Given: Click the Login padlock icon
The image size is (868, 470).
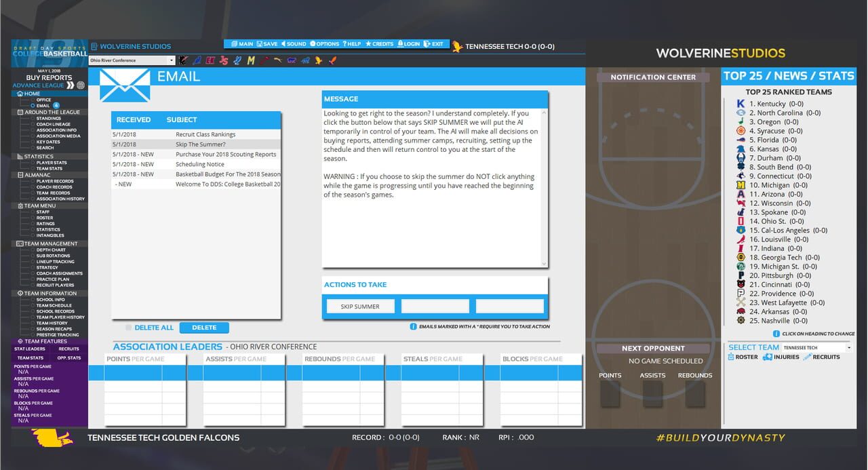Looking at the screenshot, I should (400, 43).
